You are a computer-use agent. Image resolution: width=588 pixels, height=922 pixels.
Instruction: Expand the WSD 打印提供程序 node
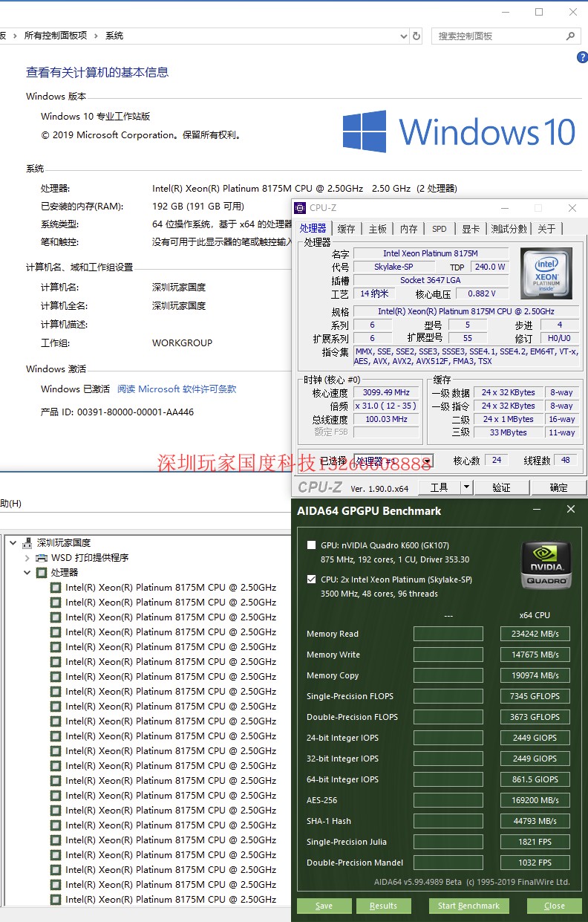27,557
